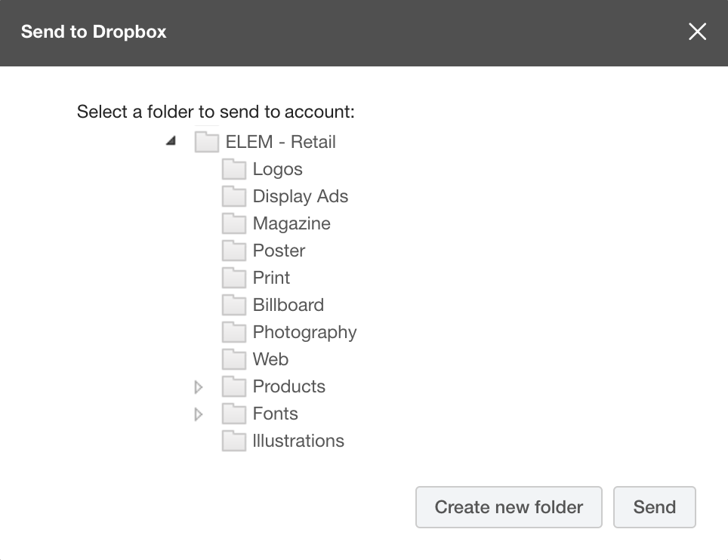Click the Magazine folder icon
Image resolution: width=728 pixels, height=560 pixels.
pyautogui.click(x=234, y=223)
